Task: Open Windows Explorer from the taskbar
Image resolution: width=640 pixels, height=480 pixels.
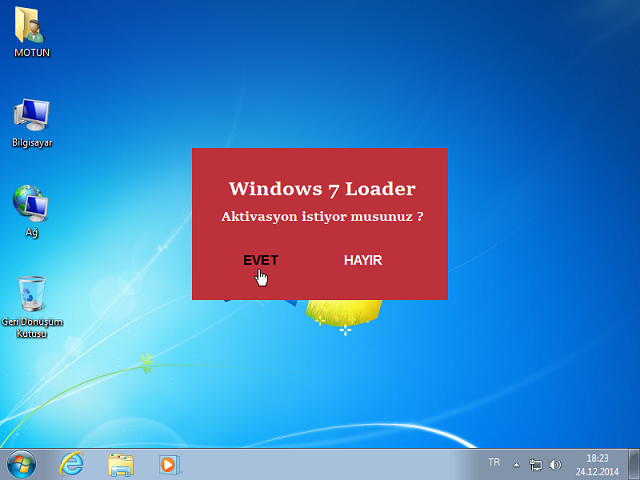Action: pos(121,464)
